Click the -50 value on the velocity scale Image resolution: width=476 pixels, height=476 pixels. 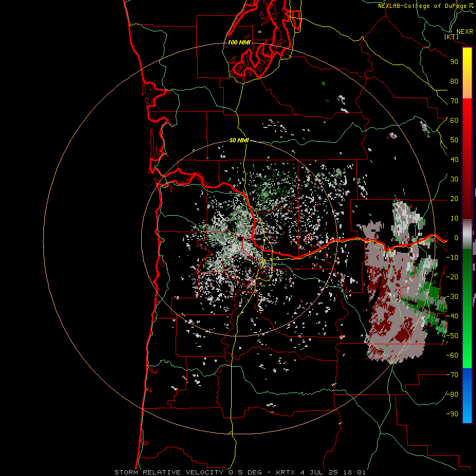point(452,336)
